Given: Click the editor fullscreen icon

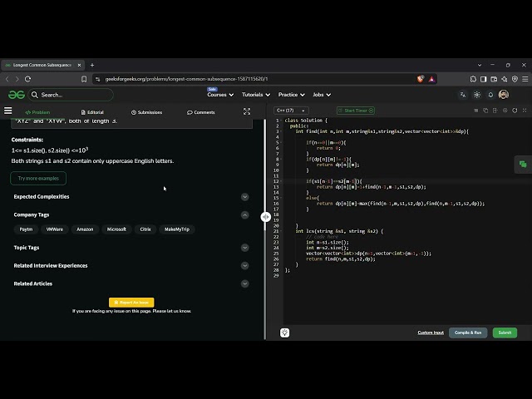Looking at the screenshot, I should (525, 111).
